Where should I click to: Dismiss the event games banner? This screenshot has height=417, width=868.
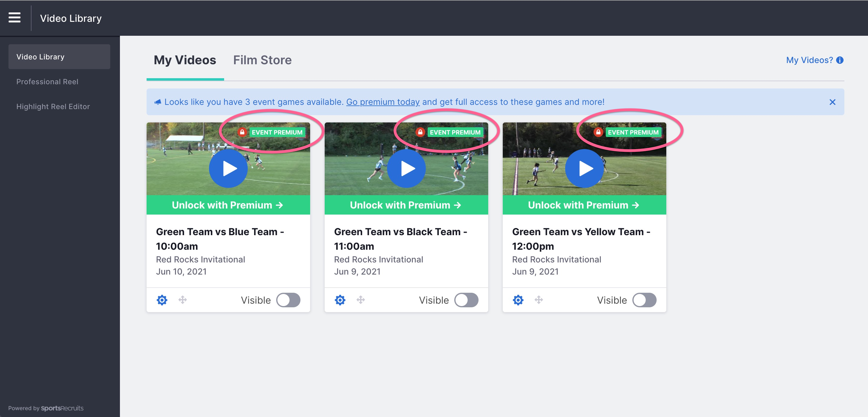coord(833,102)
